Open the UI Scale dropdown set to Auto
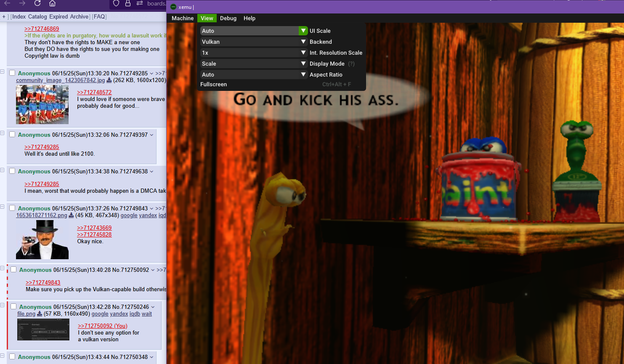The height and width of the screenshot is (364, 624). tap(254, 31)
